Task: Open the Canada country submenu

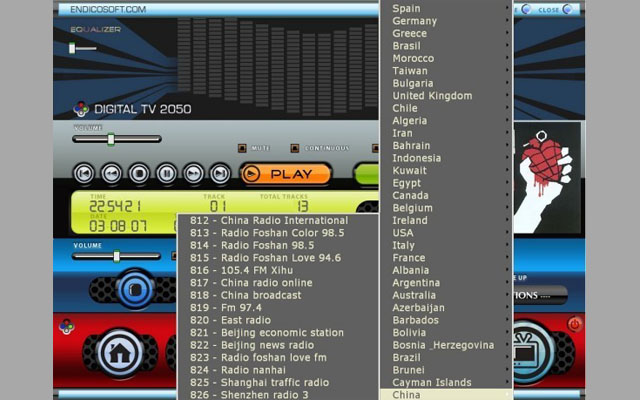Action: (x=445, y=196)
